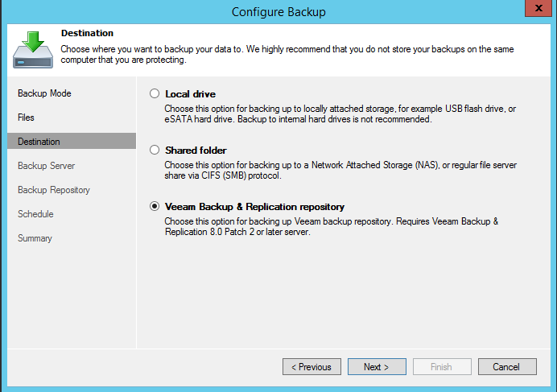Click the description mentioning CIFS (SMB) protocol
The height and width of the screenshot is (392, 557).
tap(340, 170)
